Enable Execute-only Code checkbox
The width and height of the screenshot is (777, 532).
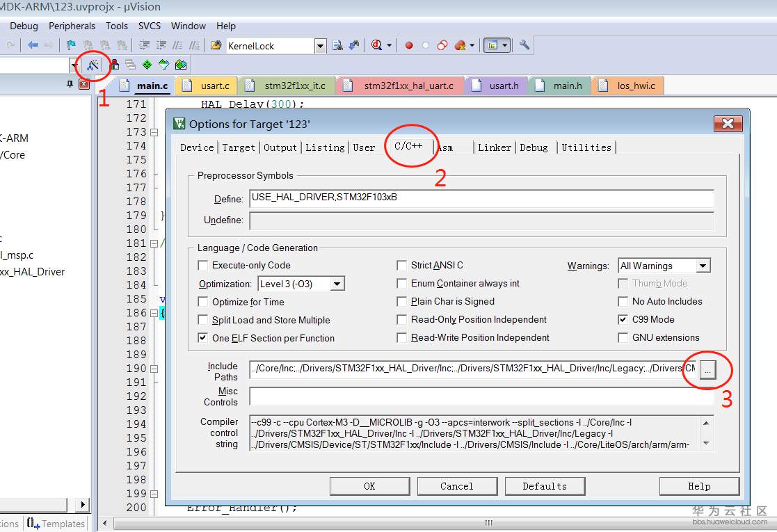tap(202, 266)
